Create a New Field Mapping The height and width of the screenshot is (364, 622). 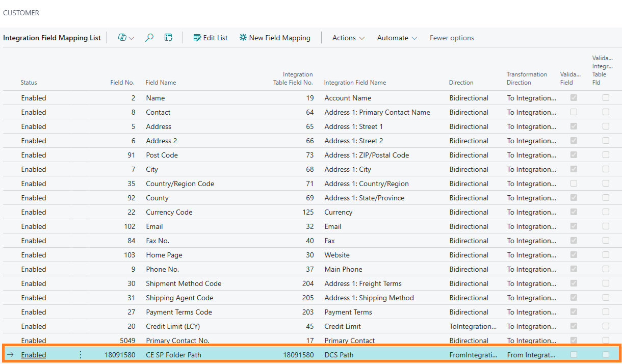[x=275, y=38]
